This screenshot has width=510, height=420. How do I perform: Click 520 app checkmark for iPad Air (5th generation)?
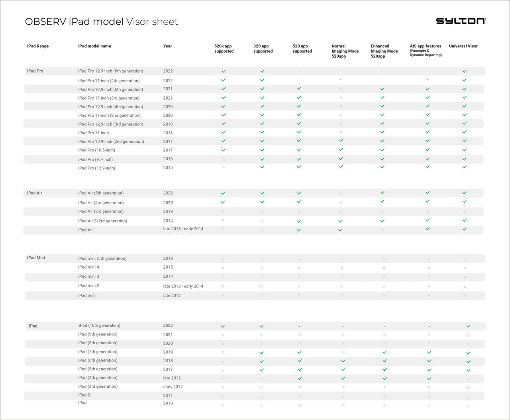299,193
